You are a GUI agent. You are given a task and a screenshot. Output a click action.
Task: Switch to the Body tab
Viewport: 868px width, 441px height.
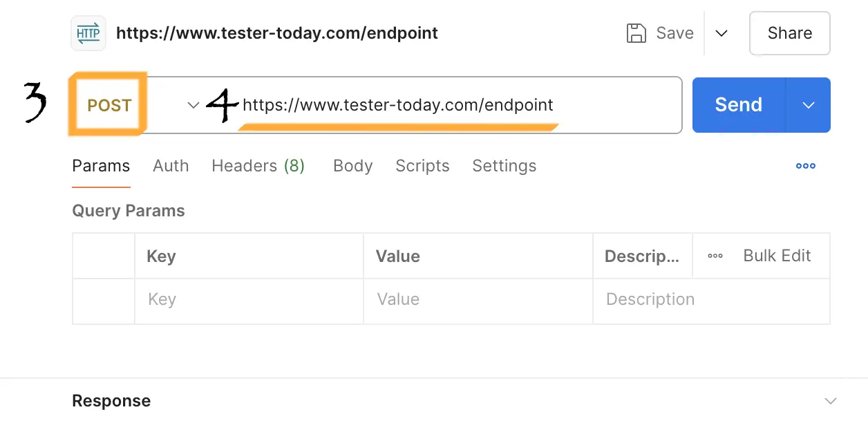coord(352,165)
